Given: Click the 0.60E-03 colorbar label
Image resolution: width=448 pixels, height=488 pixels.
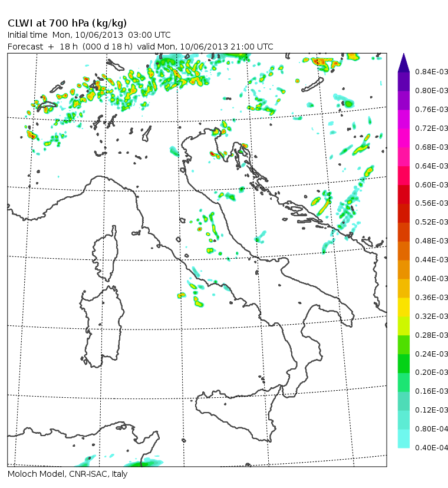Looking at the screenshot, I should pos(431,185).
